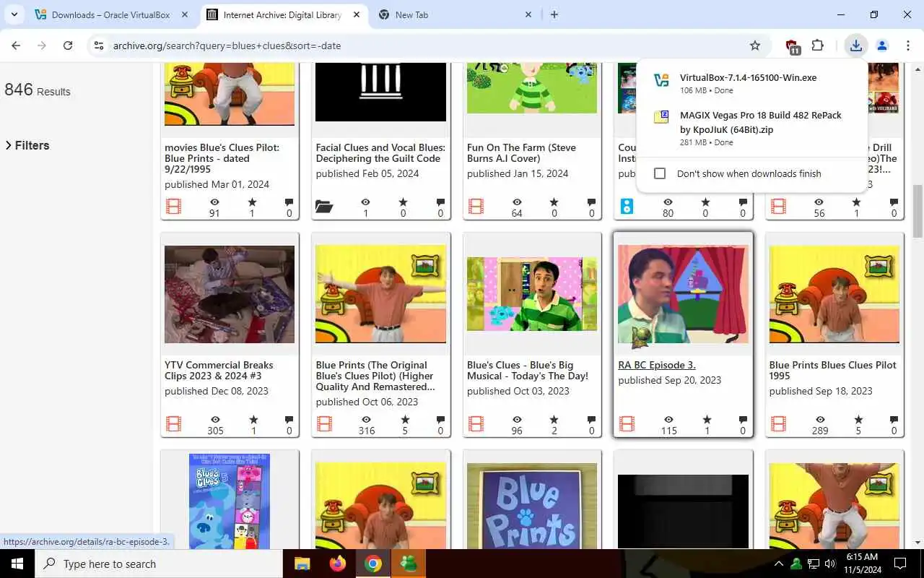Click the page vertical scrollbar thumb
Image resolution: width=924 pixels, height=578 pixels.
[918, 211]
